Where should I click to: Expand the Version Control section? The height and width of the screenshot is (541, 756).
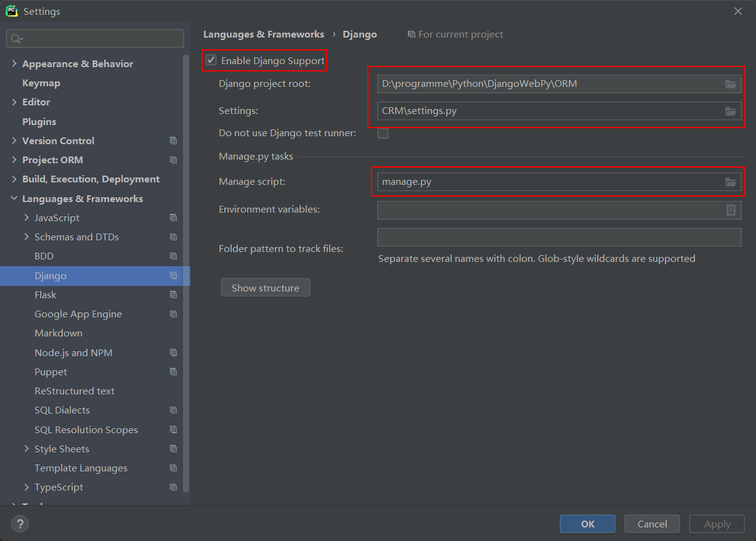click(14, 141)
